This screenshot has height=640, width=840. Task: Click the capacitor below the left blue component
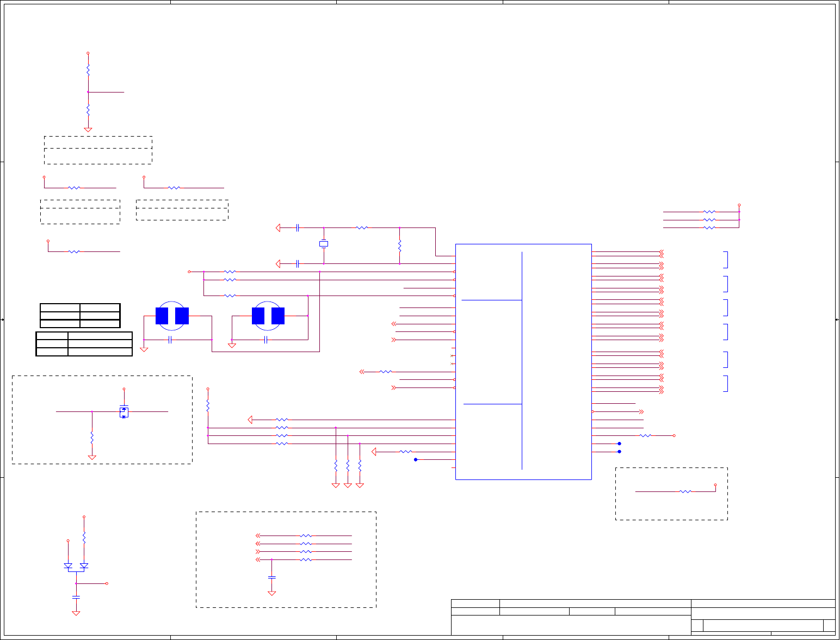click(170, 340)
